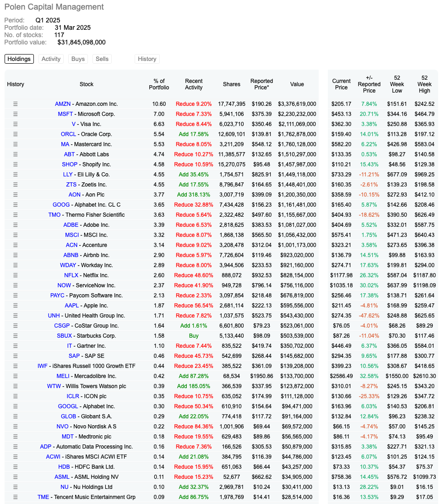Select reported price '$1950.86'

(262, 376)
